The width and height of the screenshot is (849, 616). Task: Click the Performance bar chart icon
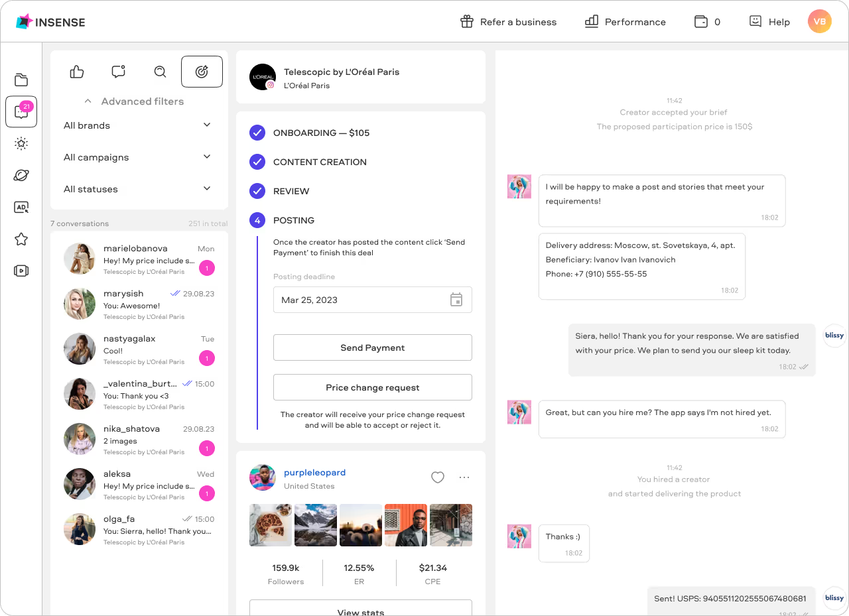coord(592,22)
